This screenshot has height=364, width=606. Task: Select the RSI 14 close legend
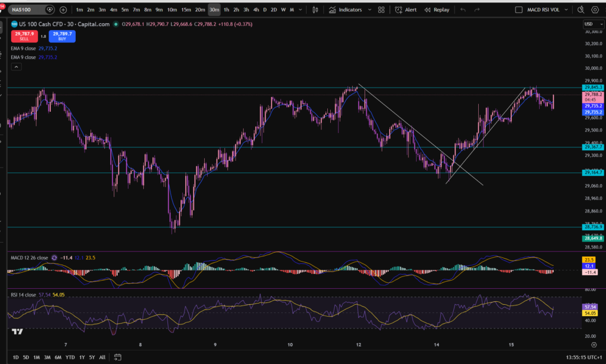pyautogui.click(x=23, y=295)
